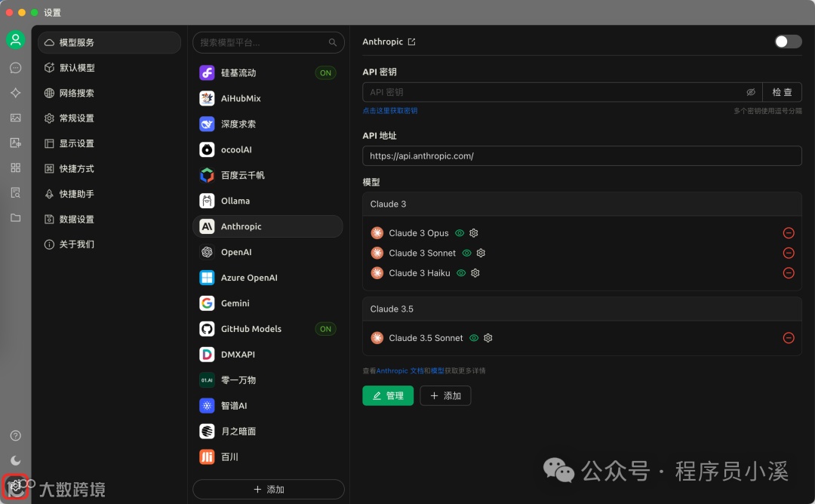Open the user avatar in sidebar
Image resolution: width=815 pixels, height=504 pixels.
pyautogui.click(x=16, y=39)
